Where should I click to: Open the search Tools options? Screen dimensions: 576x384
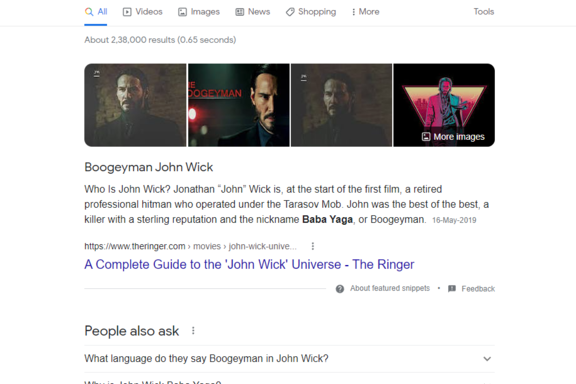[x=483, y=12]
